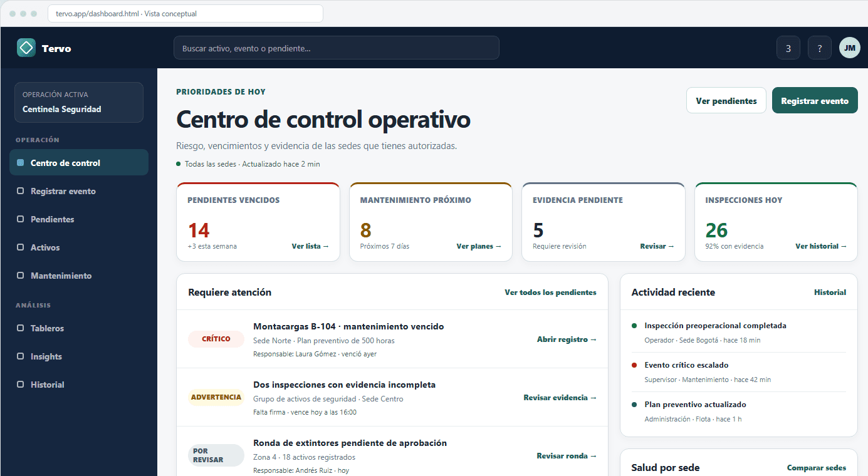
Task: Select Montacargas B-104 mantenimiento vencido title
Action: tap(348, 326)
